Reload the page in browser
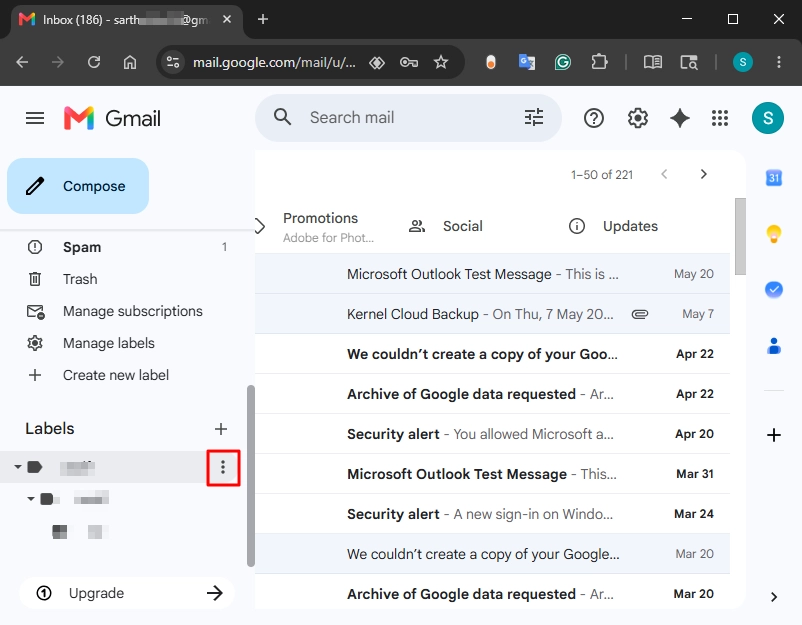Screen dimensions: 802x625 coord(94,62)
